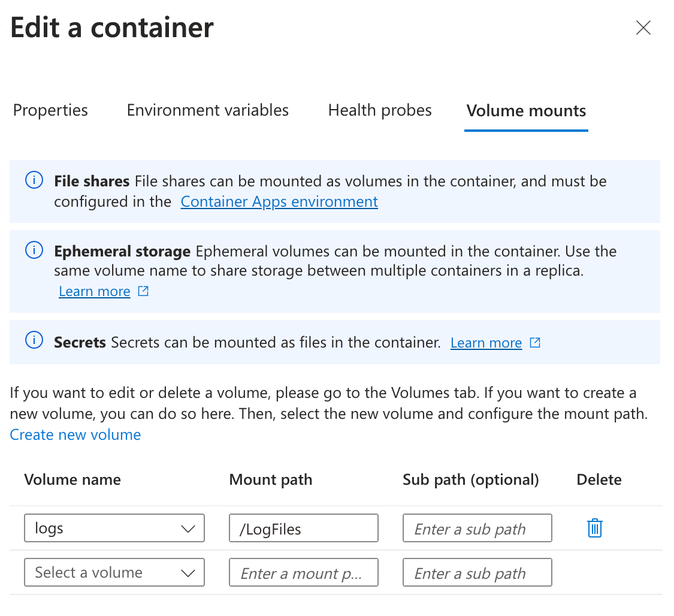Open the Select a volume dropdown
This screenshot has height=616, width=674.
coord(114,572)
